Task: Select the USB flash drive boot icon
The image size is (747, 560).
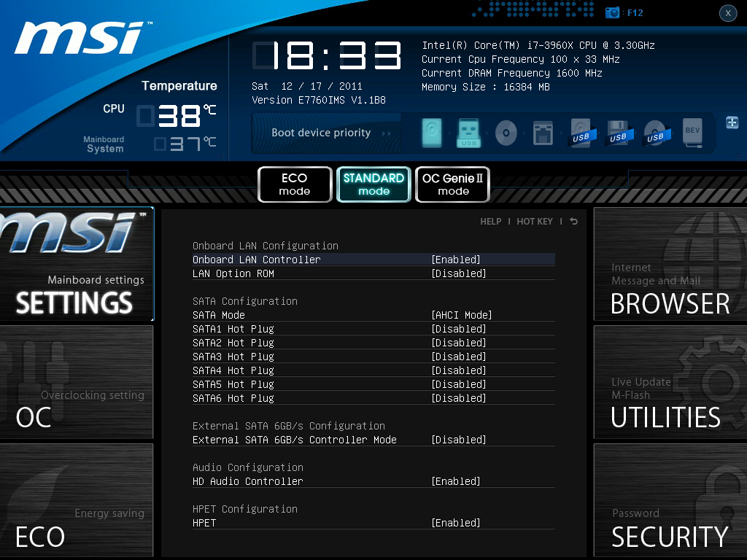Action: click(468, 133)
